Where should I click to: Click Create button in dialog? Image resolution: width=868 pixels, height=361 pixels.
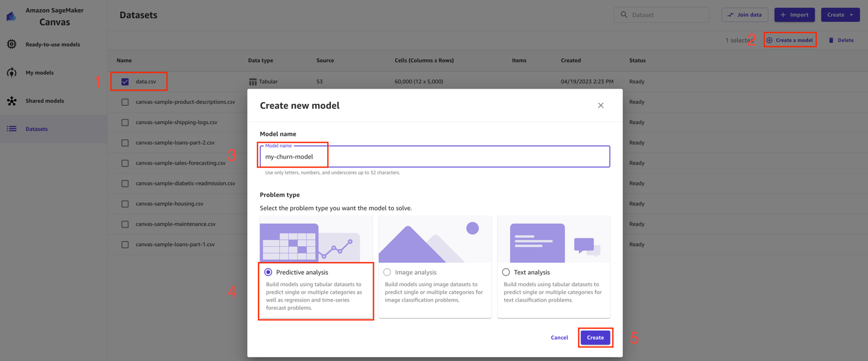pos(595,337)
